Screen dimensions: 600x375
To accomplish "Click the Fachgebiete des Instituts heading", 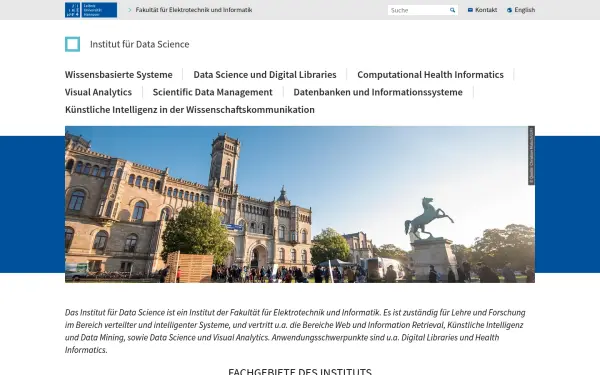I will click(300, 371).
